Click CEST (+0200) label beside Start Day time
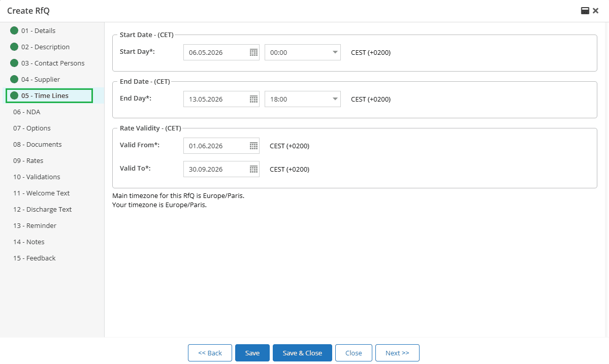This screenshot has height=364, width=609. click(370, 53)
